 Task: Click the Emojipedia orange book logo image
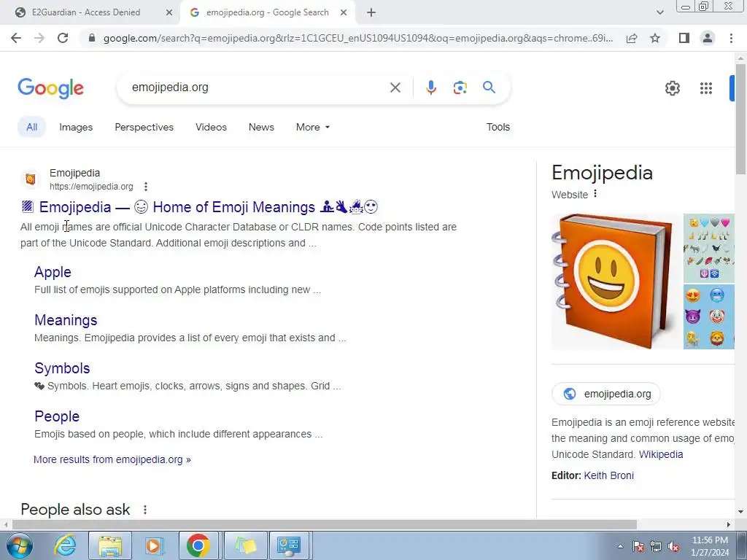coord(616,281)
